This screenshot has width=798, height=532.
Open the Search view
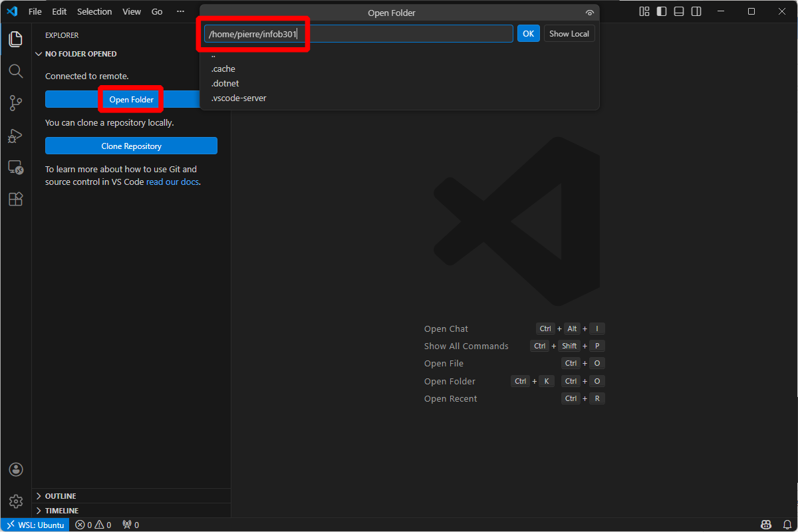pyautogui.click(x=15, y=71)
